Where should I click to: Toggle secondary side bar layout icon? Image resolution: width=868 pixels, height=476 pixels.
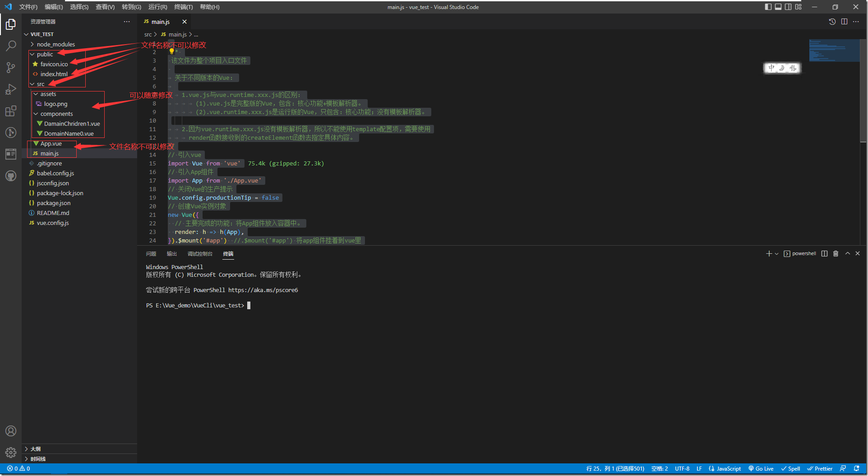788,7
